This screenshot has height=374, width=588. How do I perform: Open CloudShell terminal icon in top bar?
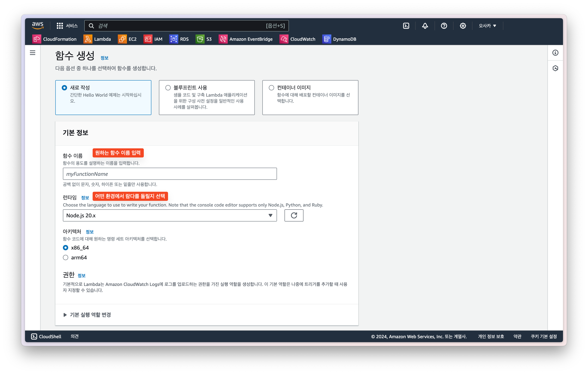click(406, 26)
